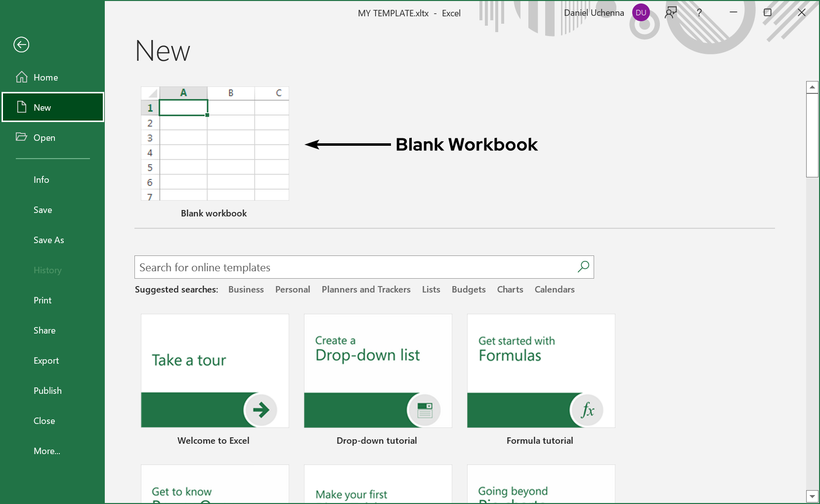820x504 pixels.
Task: Select the Drop-down tutorial template
Action: point(378,371)
